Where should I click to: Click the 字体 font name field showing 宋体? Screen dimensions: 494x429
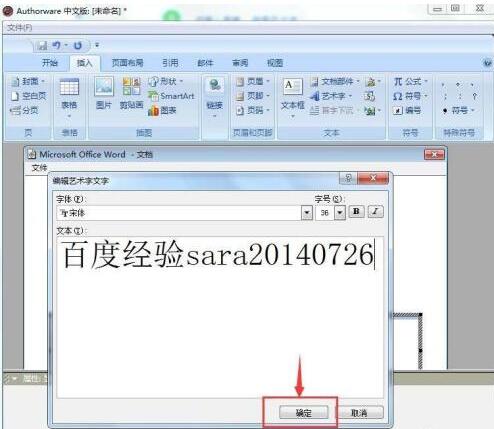[179, 213]
